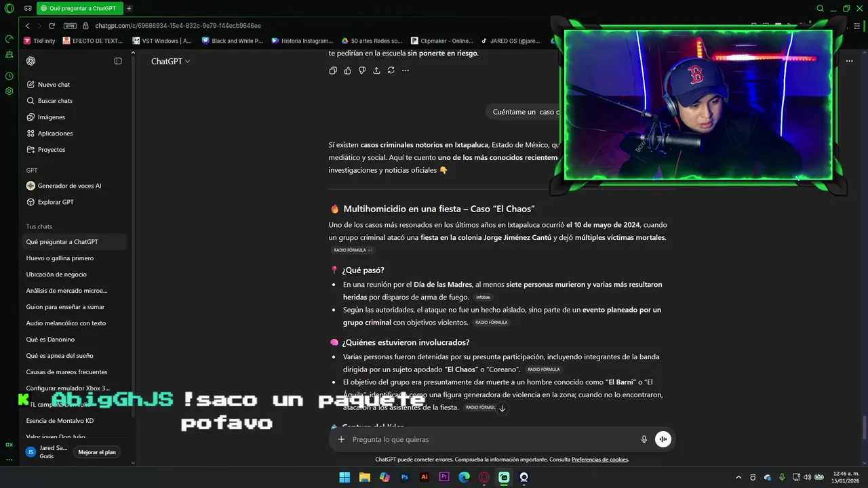Open the Opera GX main menu logo
Viewport: 868px width, 488px height.
[9, 9]
